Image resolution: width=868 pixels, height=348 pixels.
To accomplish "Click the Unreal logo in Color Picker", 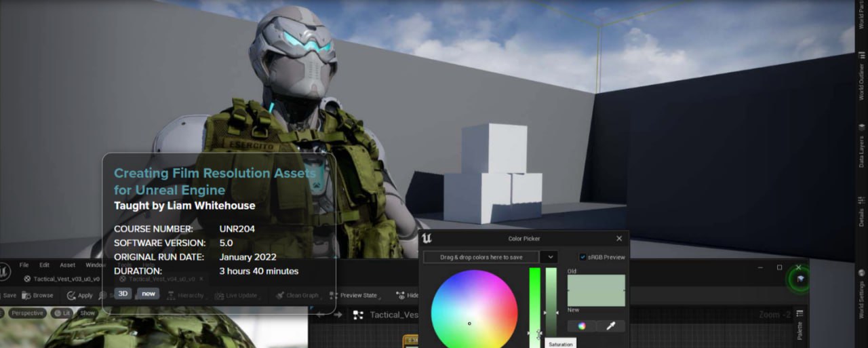I will 427,238.
